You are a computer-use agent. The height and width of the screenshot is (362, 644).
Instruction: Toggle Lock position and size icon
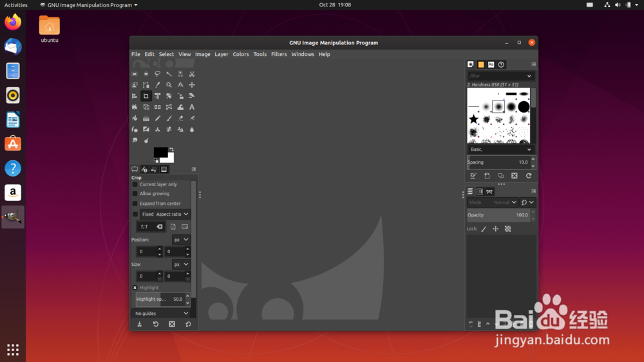[496, 229]
